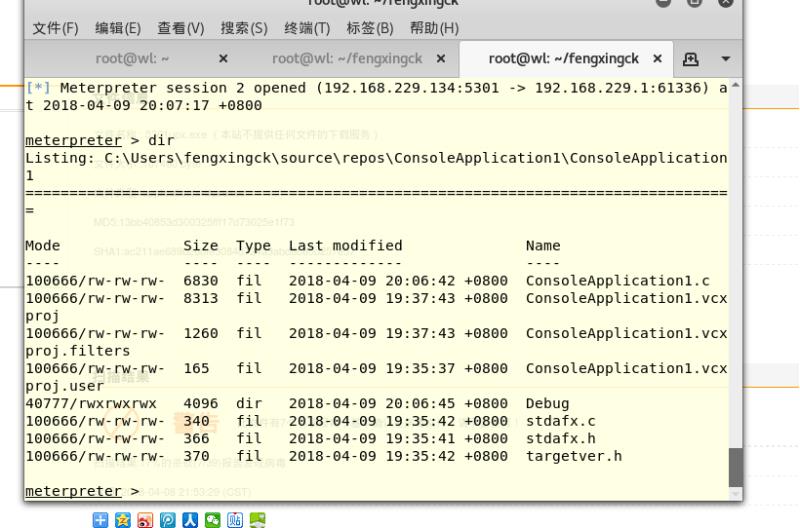
Task: Click the dir type entry for Debug
Action: click(x=249, y=404)
